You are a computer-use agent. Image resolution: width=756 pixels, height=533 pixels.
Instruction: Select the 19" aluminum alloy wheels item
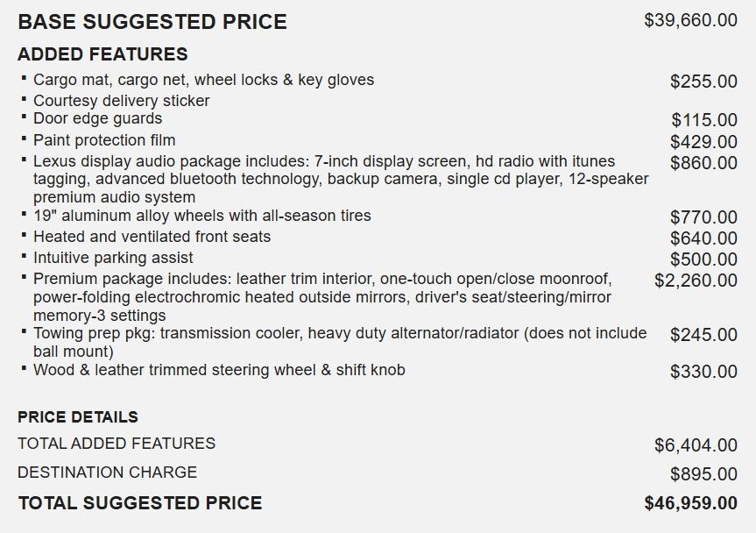(x=202, y=216)
